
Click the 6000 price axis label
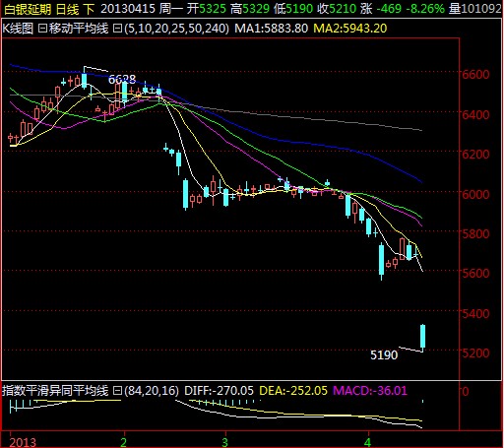pos(475,194)
